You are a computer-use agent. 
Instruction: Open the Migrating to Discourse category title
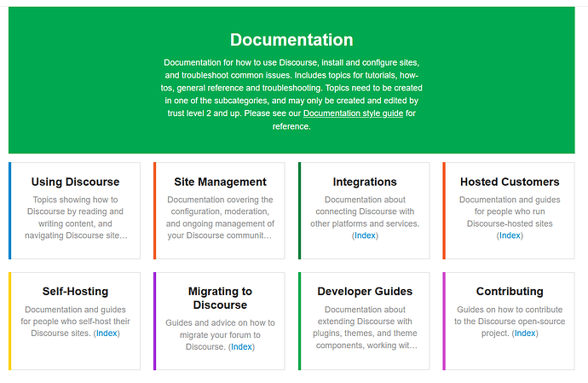pyautogui.click(x=220, y=299)
